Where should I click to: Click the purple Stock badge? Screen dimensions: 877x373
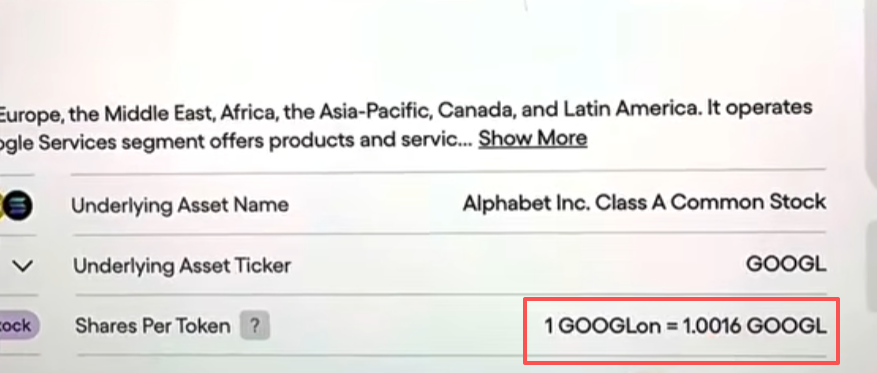pyautogui.click(x=17, y=325)
